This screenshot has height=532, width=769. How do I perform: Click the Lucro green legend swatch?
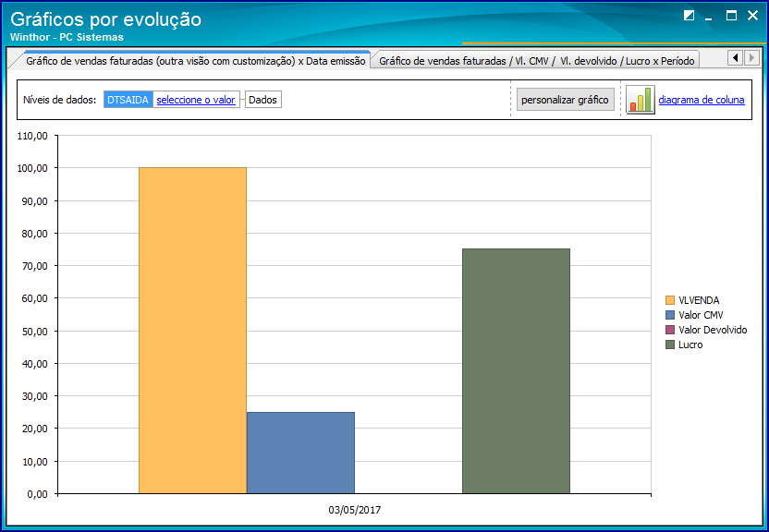670,345
